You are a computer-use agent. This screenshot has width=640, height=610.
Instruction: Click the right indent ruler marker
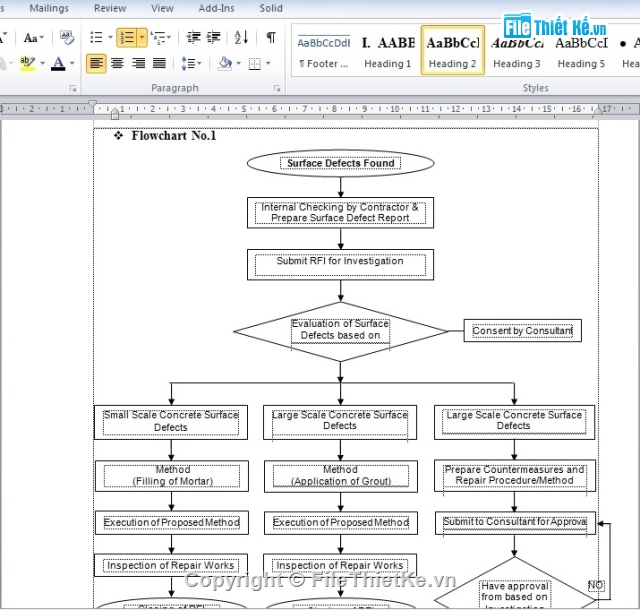pyautogui.click(x=598, y=109)
